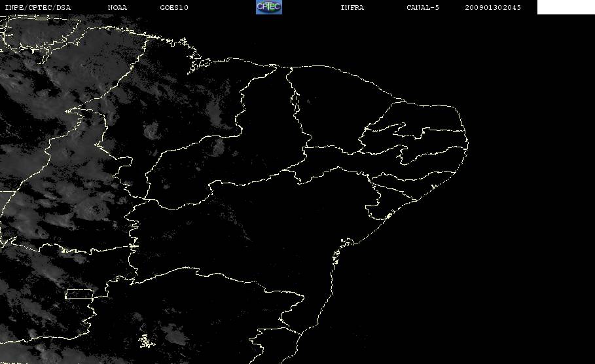Click the CANAL-5 channel label
Viewport: 595px width, 364px height.
[423, 8]
